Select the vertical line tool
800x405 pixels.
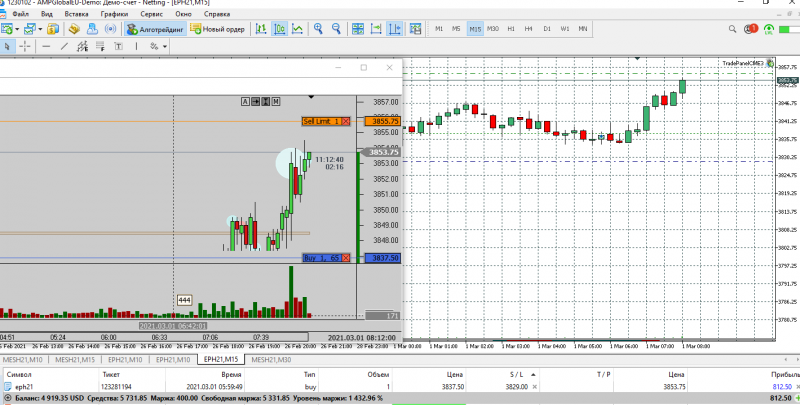136,46
